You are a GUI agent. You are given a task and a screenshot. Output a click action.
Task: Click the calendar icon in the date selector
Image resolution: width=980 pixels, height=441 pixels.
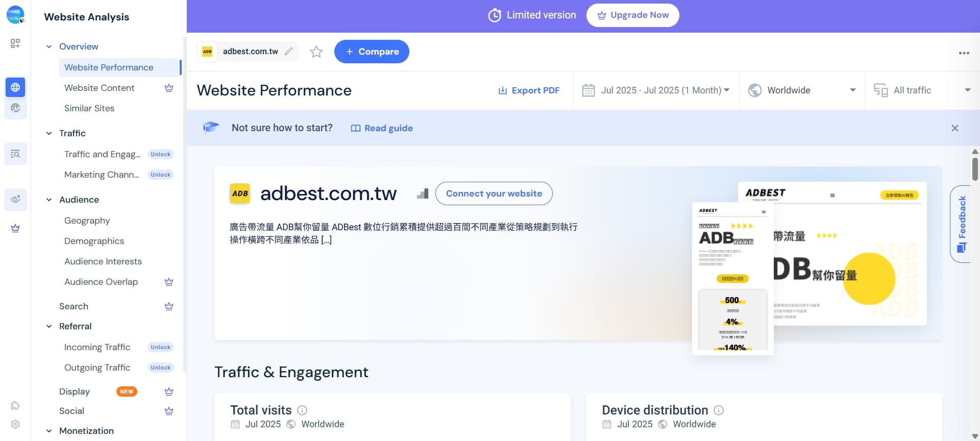(589, 90)
